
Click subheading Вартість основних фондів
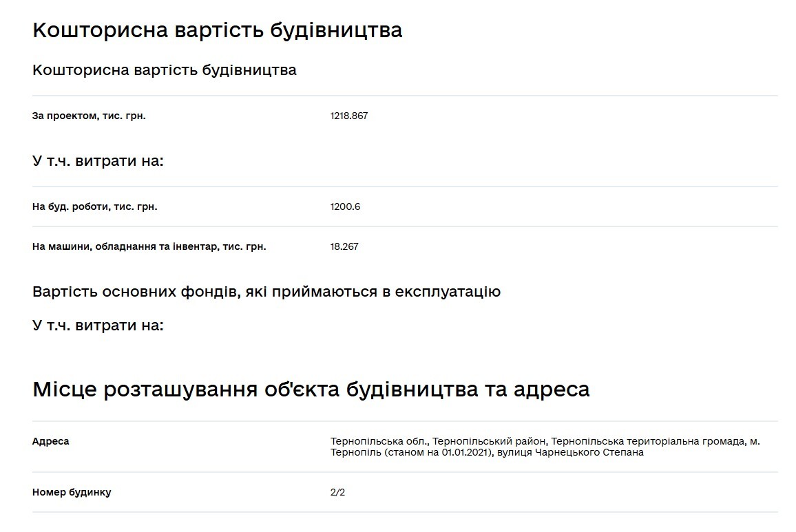click(x=266, y=292)
